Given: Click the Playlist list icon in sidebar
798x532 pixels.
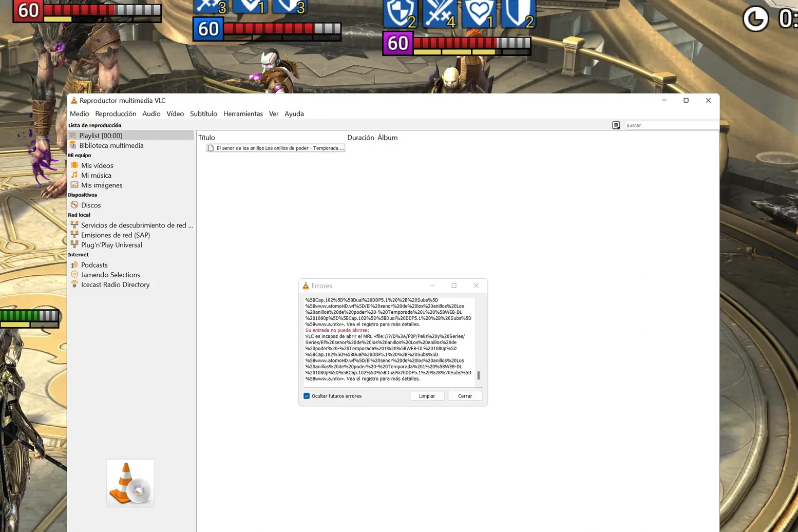Looking at the screenshot, I should pyautogui.click(x=73, y=136).
